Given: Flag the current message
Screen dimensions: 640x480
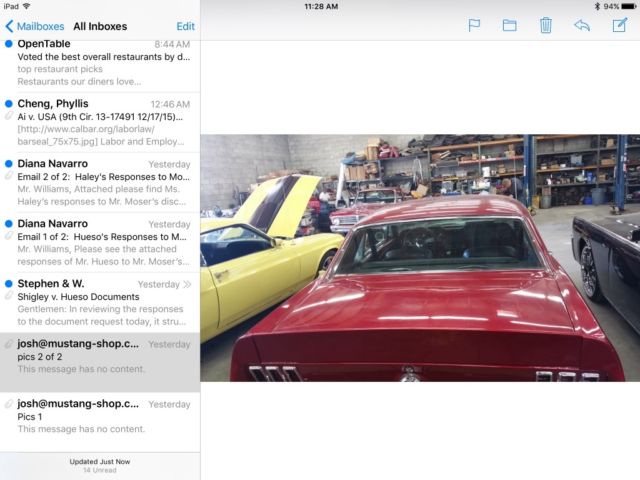Looking at the screenshot, I should [474, 26].
